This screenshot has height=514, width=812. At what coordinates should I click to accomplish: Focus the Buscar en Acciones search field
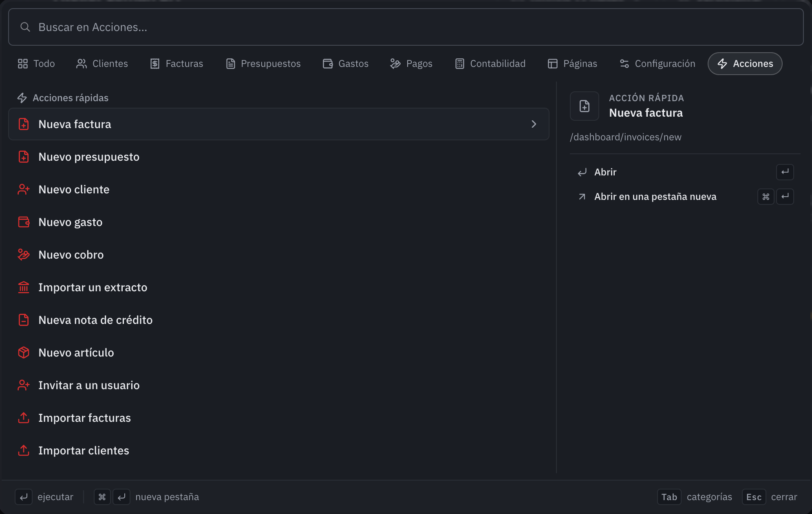[x=406, y=27]
